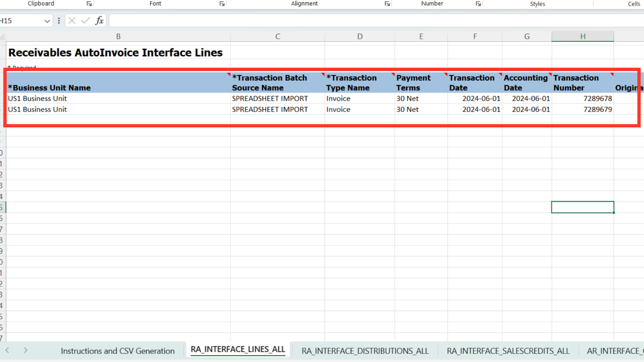Select cell with transaction number 7289678
The height and width of the screenshot is (362, 644).
click(583, 98)
